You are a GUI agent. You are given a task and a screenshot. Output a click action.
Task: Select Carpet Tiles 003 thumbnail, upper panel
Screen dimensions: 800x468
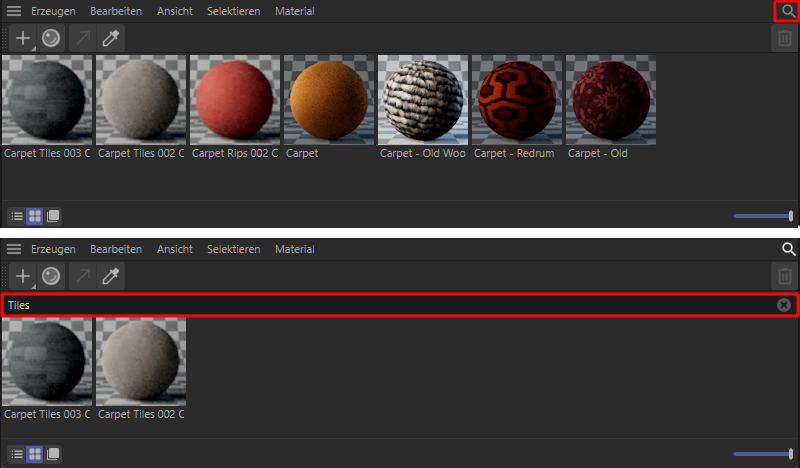click(47, 100)
